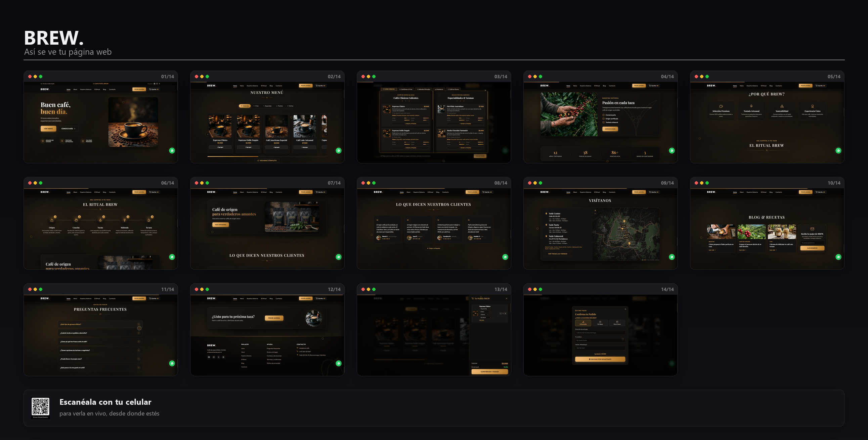Select the A Domicilio delivery option
This screenshot has height=440, width=868.
583,323
